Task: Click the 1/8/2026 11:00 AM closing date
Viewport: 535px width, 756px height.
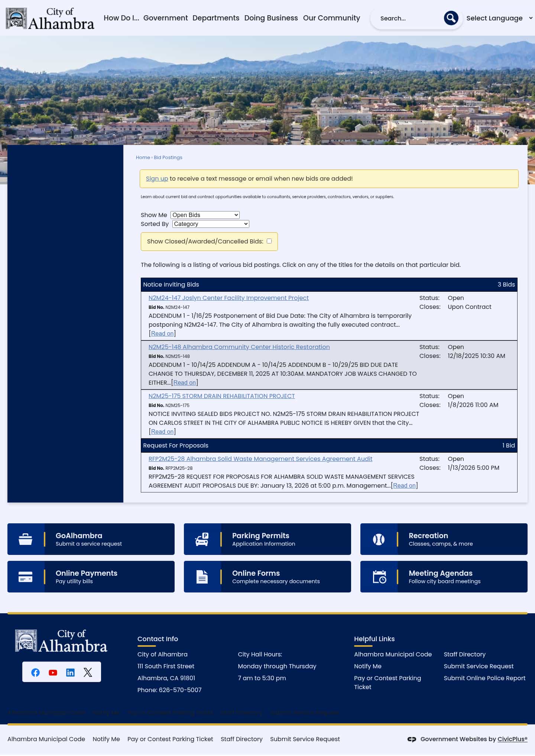Action: 473,405
